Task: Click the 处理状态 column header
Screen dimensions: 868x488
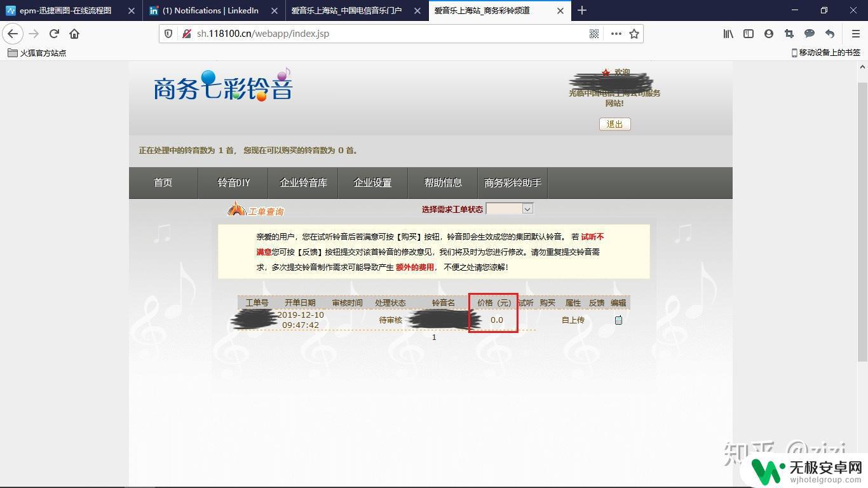Action: [x=390, y=303]
